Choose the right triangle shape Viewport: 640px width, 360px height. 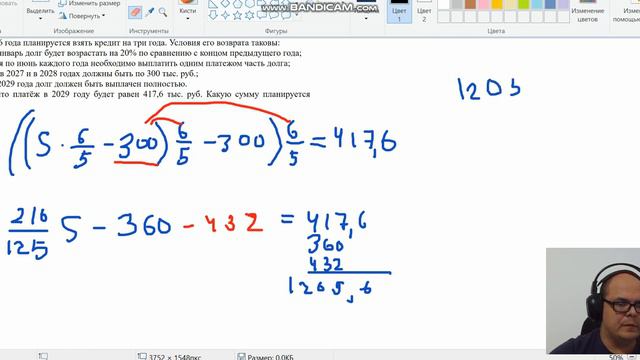click(x=213, y=4)
